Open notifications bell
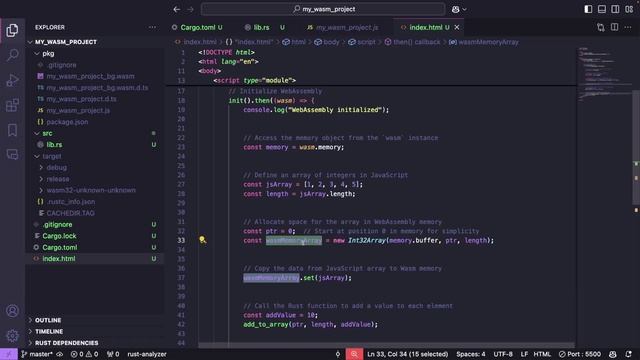Screen dimensions: 640x360 click(629, 354)
